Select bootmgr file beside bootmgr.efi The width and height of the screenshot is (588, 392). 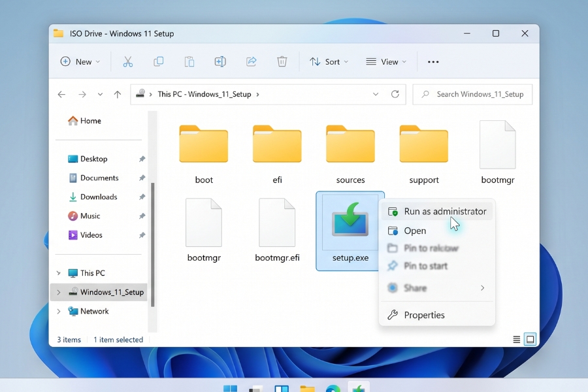click(204, 230)
